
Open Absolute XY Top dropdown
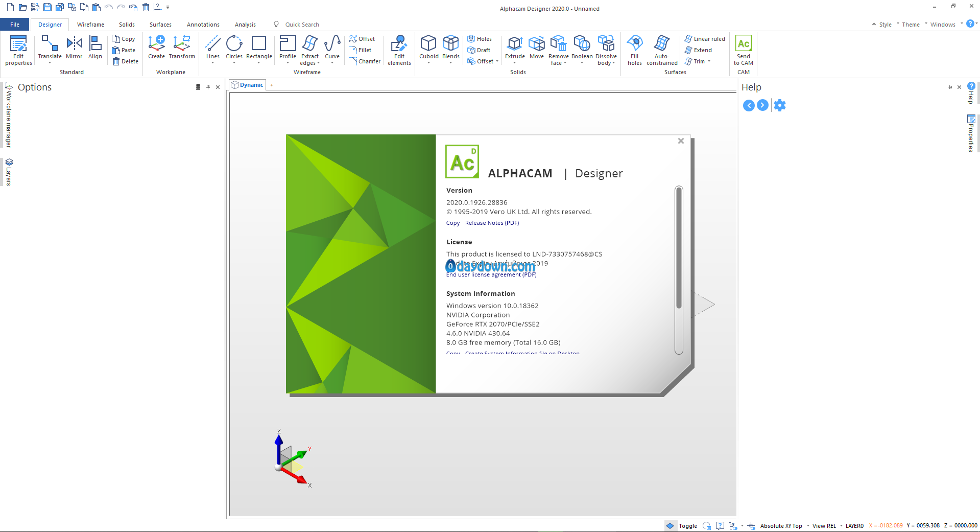808,526
